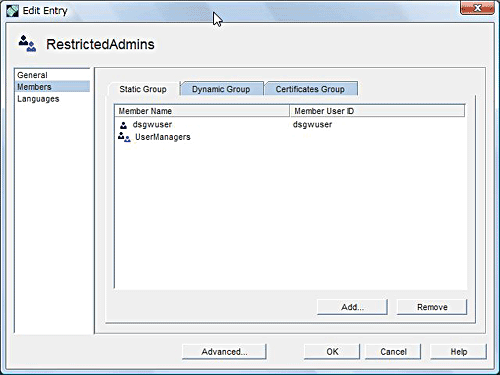Select Languages in the left list
The height and width of the screenshot is (375, 500).
pos(52,99)
